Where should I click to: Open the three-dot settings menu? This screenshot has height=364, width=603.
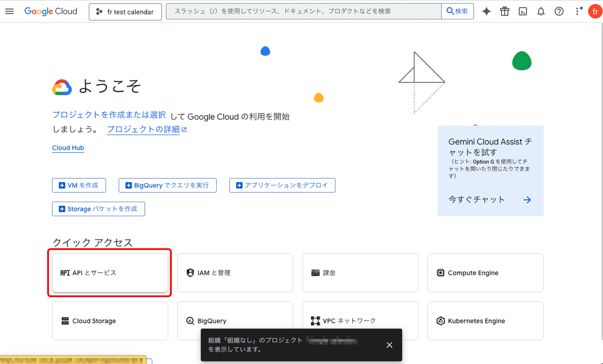click(578, 11)
